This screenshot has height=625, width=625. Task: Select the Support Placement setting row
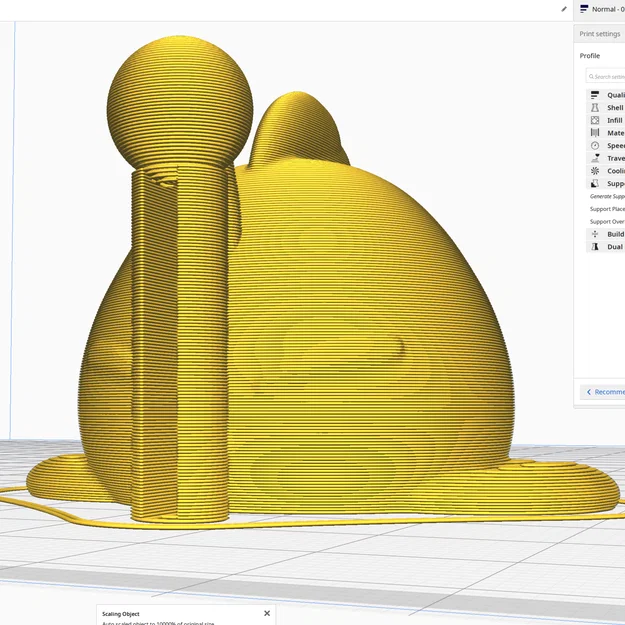(x=607, y=209)
